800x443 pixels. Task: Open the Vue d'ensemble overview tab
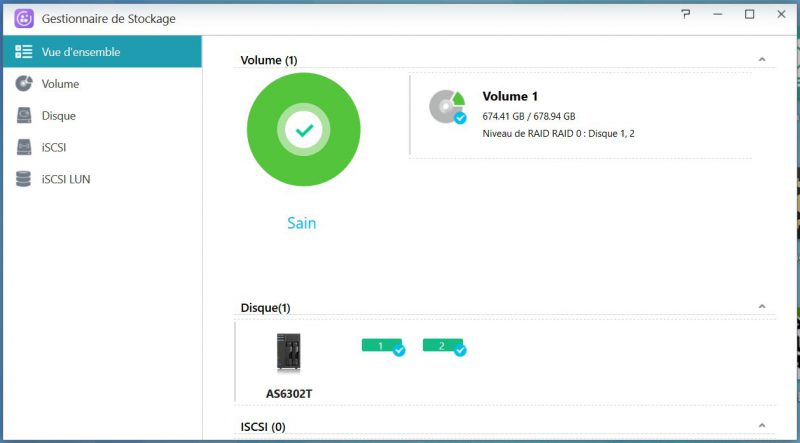pos(102,52)
